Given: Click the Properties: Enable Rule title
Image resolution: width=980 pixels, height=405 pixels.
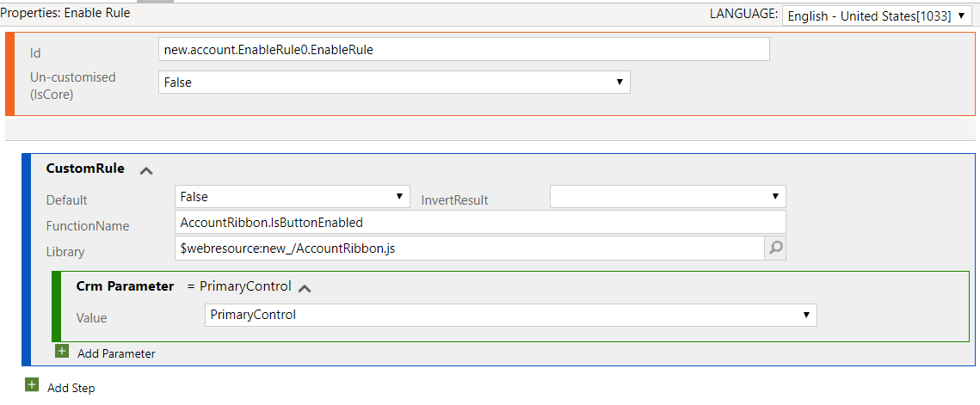Looking at the screenshot, I should (x=65, y=14).
